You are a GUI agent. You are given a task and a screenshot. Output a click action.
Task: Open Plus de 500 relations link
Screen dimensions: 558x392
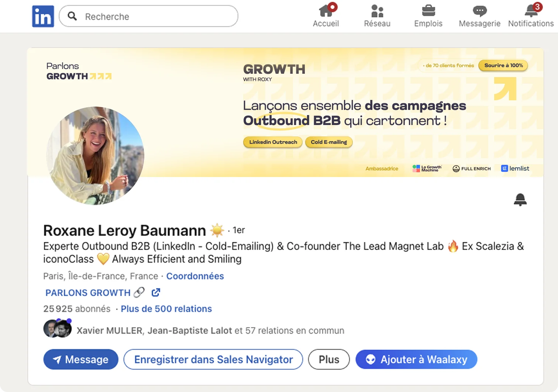pyautogui.click(x=166, y=309)
